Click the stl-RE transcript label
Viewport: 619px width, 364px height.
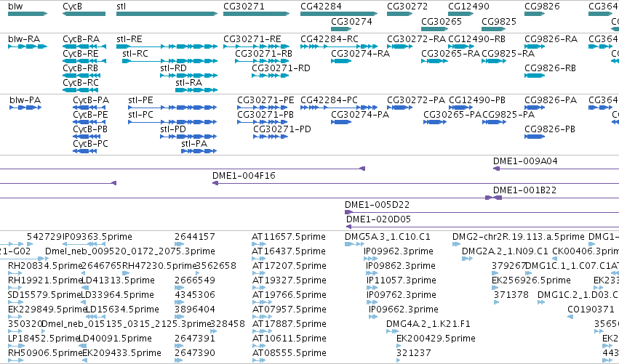129,39
